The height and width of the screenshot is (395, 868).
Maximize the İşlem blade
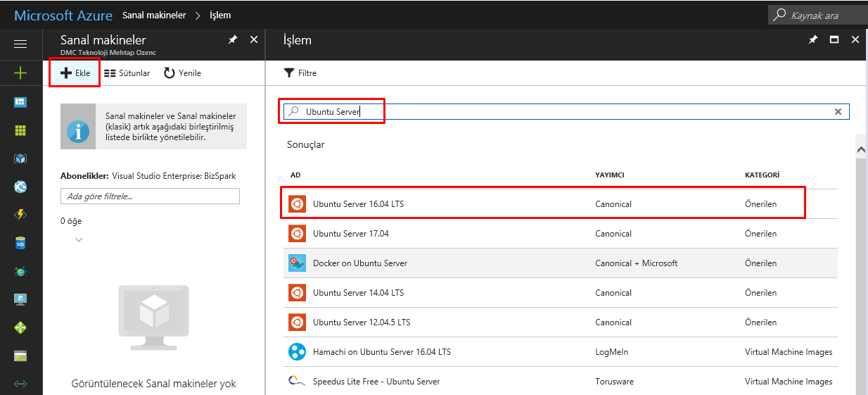click(x=834, y=39)
